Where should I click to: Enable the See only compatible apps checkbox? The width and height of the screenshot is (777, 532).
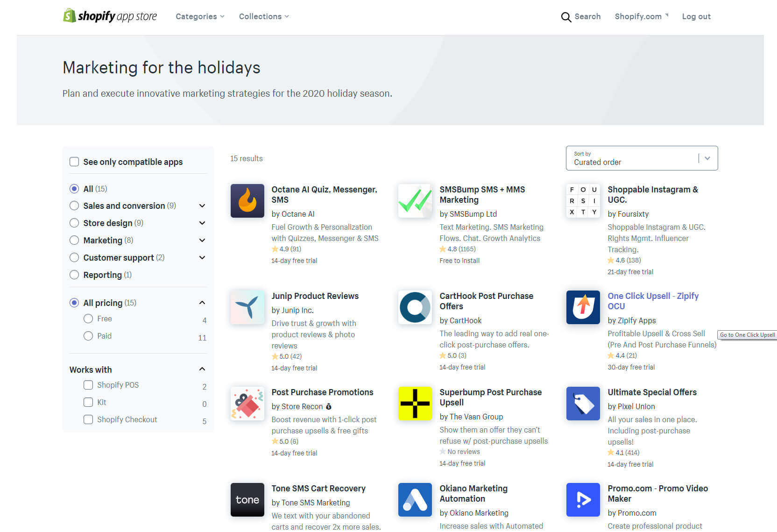pos(74,161)
